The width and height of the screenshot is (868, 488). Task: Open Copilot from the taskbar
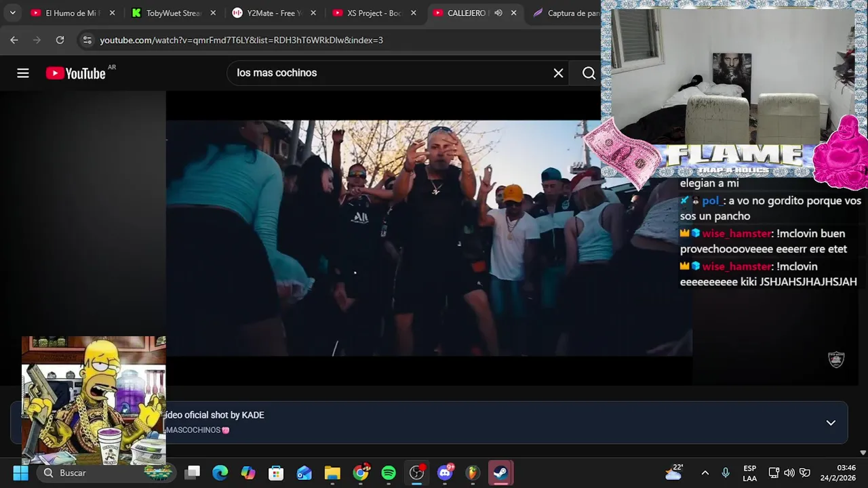pyautogui.click(x=248, y=472)
